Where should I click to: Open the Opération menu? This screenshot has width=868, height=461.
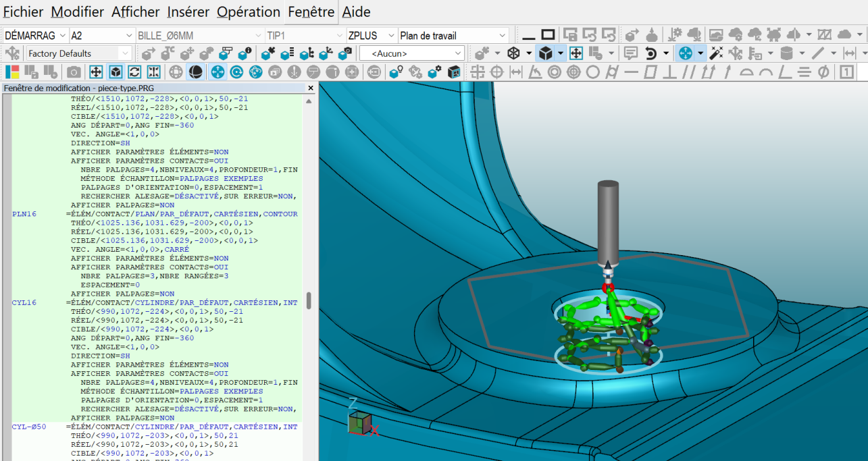pos(248,12)
